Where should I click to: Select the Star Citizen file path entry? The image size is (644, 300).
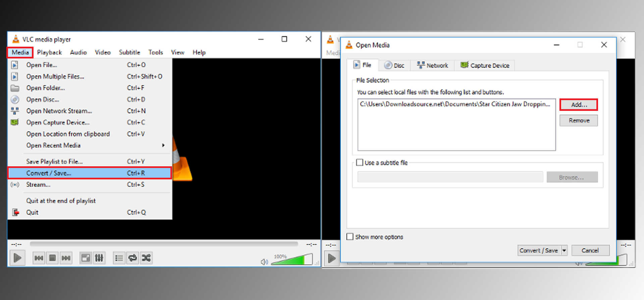click(455, 104)
